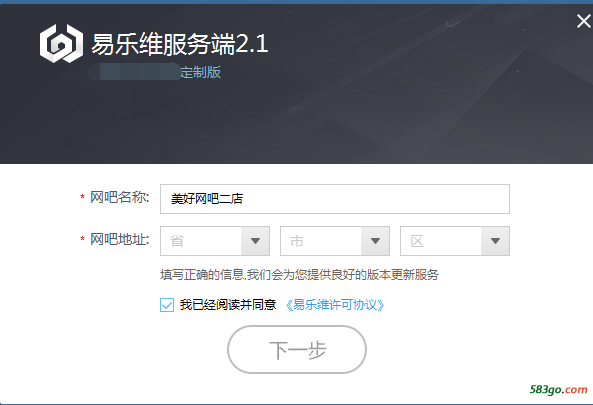Image resolution: width=593 pixels, height=405 pixels.
Task: Click the 填写正确的信息 hint text
Action: click(x=299, y=275)
